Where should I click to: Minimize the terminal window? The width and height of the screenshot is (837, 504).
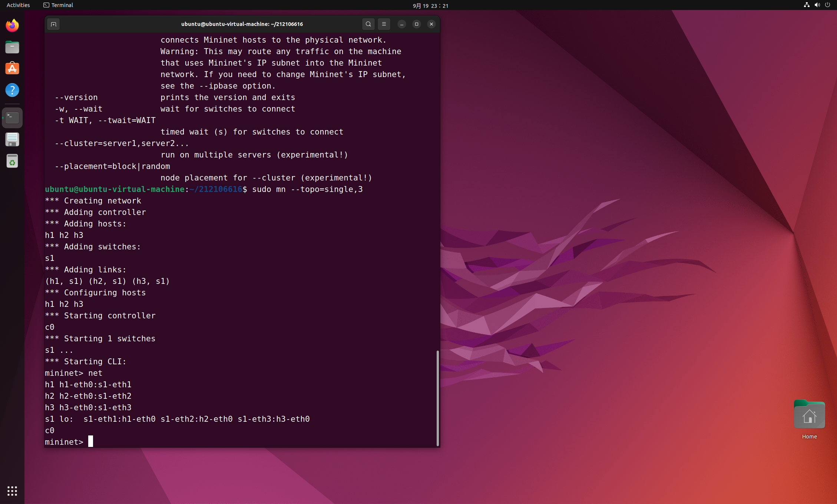tap(401, 24)
